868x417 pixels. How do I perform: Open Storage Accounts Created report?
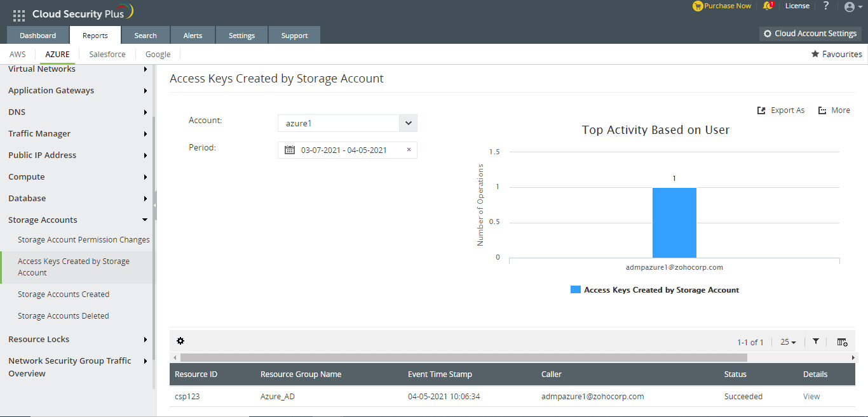click(64, 295)
